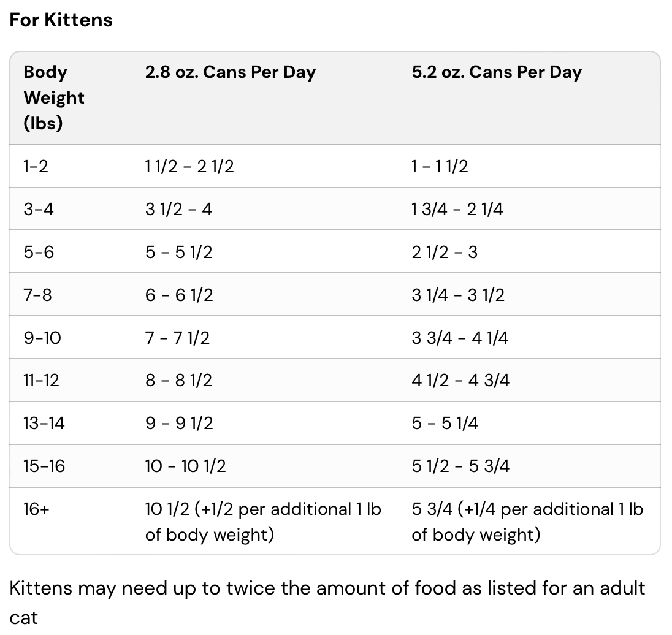Screen dimensions: 672x635
Task: Click the "10 - 10 1/2" cell
Action: 185,466
